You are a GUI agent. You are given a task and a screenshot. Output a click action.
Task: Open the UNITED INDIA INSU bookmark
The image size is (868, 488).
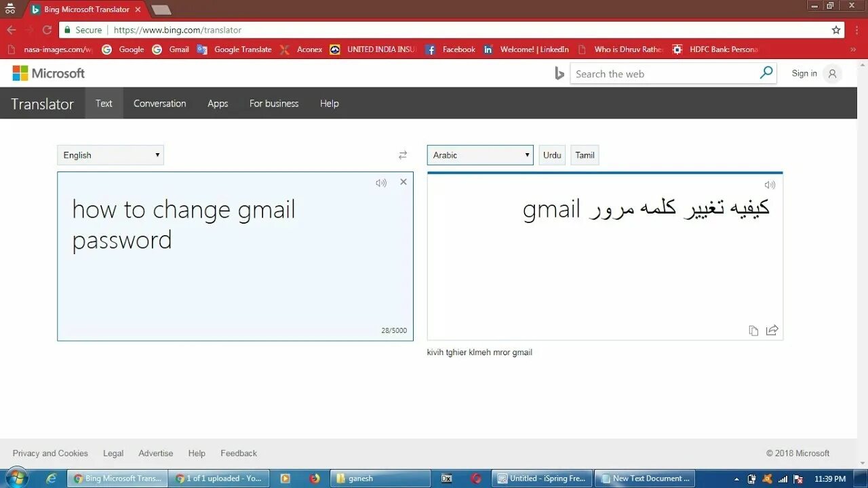[x=373, y=49]
